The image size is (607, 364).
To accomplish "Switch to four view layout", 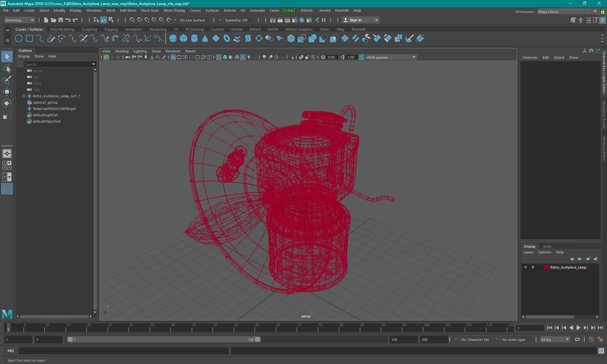I will point(7,165).
